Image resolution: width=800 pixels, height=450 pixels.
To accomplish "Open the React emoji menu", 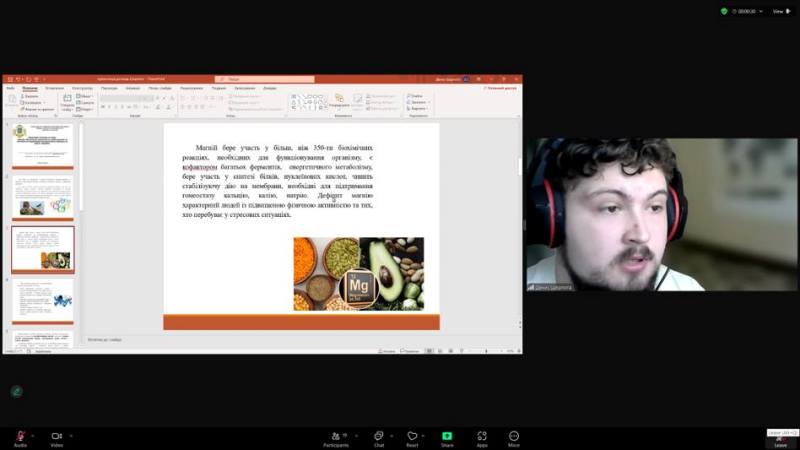I will coord(412,438).
